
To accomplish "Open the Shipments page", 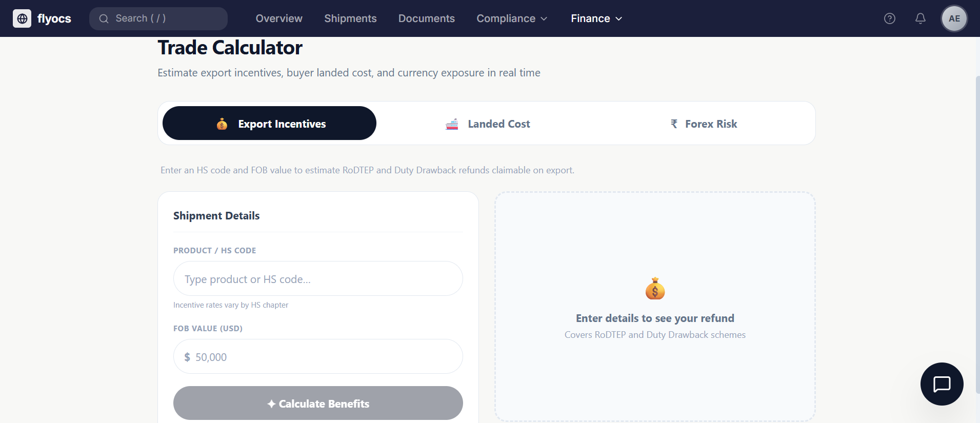I will (x=350, y=18).
